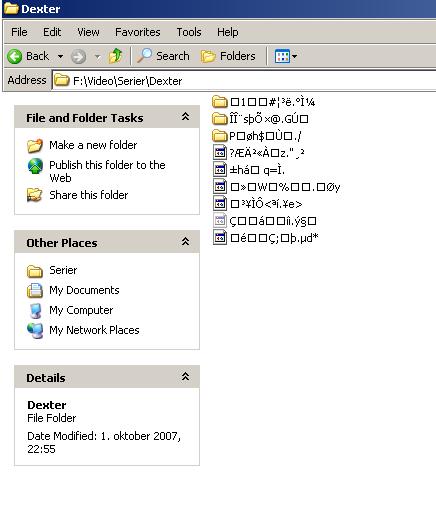Click file name text ending .µd*
Screen dimensions: 436x524
274,238
